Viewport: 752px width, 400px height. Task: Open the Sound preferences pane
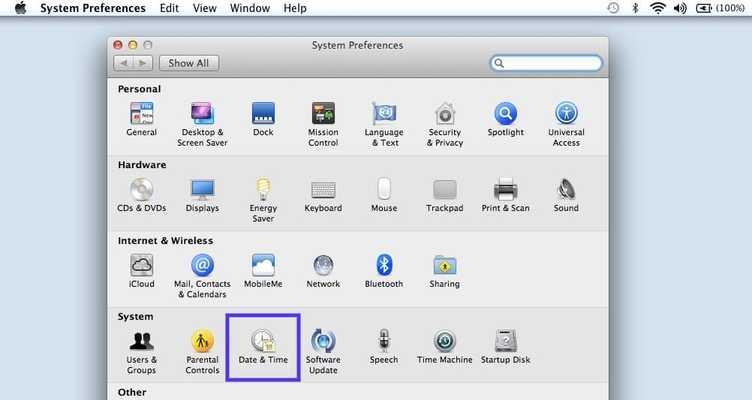click(x=566, y=195)
